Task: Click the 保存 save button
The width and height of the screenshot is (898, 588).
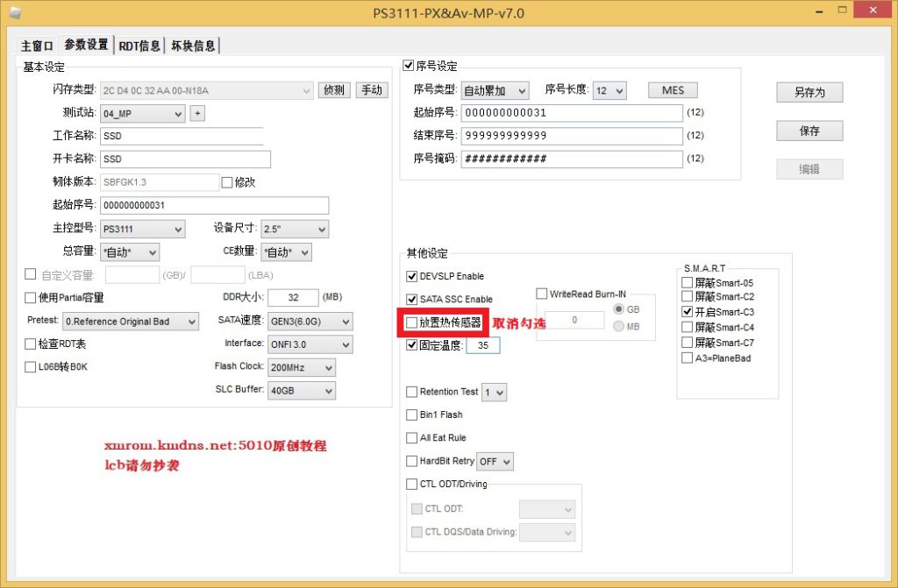Action: [809, 131]
